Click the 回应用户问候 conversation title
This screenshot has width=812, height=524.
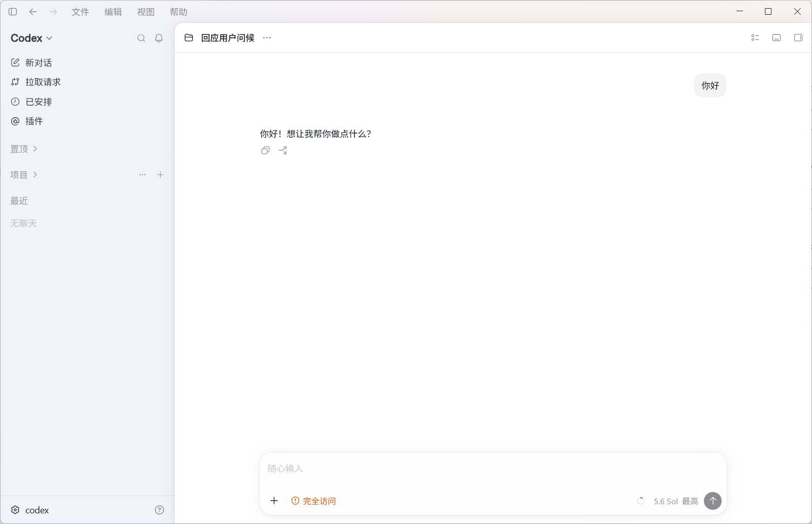click(228, 38)
